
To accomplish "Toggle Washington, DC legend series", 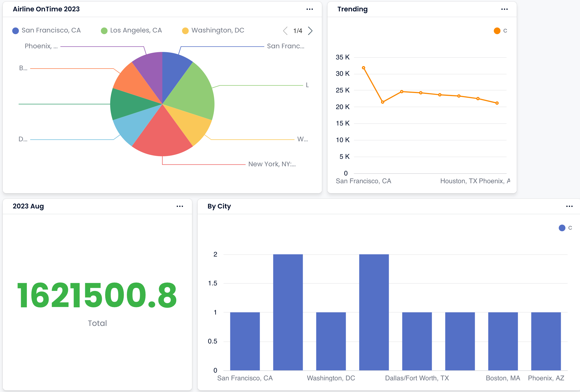I will click(213, 31).
